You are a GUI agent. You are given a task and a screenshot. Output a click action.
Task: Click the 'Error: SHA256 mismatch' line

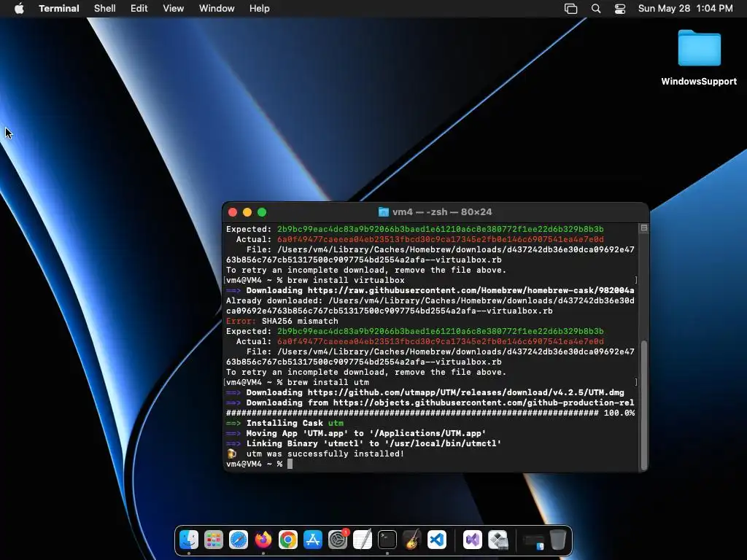[x=282, y=321]
